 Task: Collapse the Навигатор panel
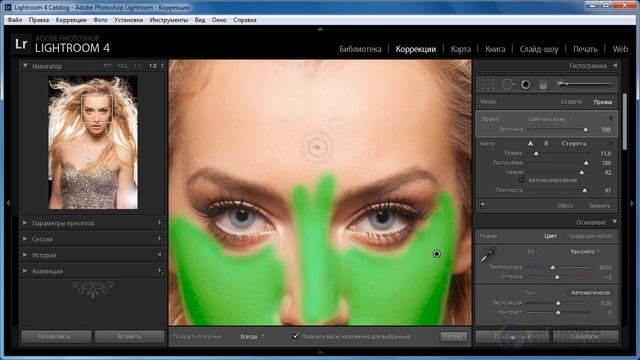point(25,66)
